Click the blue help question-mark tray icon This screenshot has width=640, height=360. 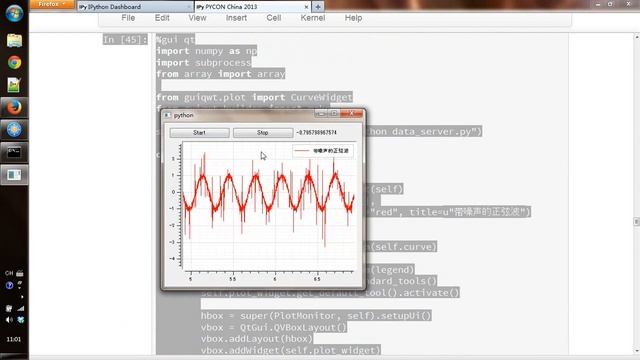pyautogui.click(x=9, y=285)
